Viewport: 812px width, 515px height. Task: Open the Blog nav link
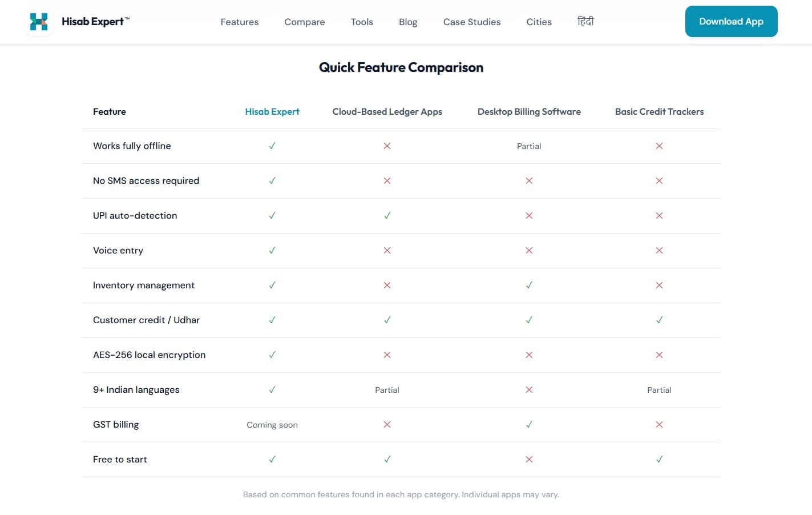(x=408, y=22)
